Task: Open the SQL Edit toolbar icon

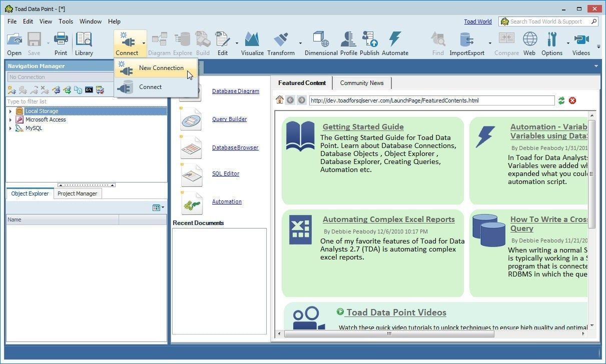Action: (x=222, y=39)
